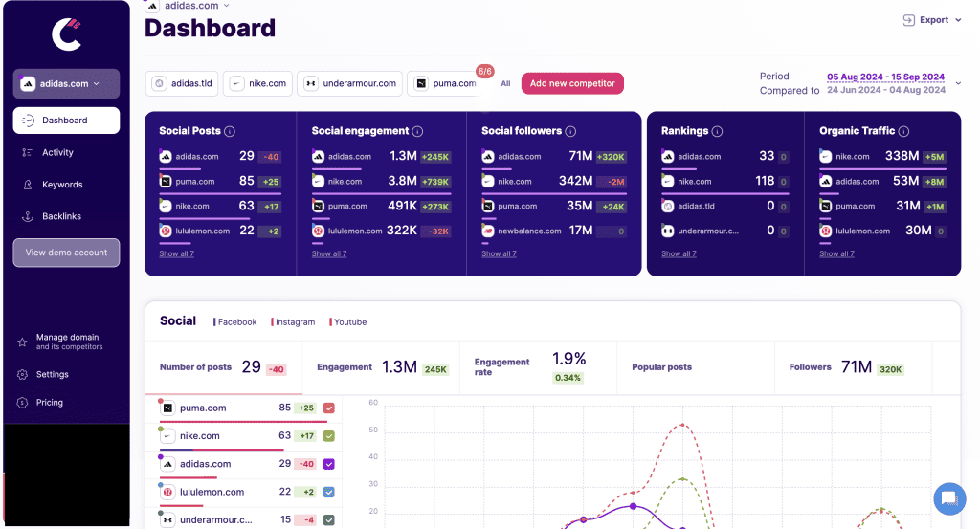This screenshot has width=980, height=529.
Task: Go to Backlinks section
Action: (62, 216)
